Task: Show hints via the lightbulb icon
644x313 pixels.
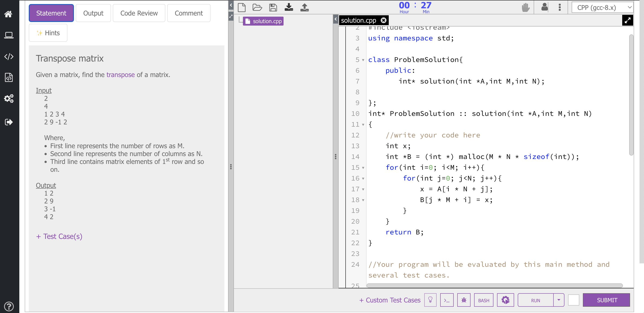Action: coord(431,300)
